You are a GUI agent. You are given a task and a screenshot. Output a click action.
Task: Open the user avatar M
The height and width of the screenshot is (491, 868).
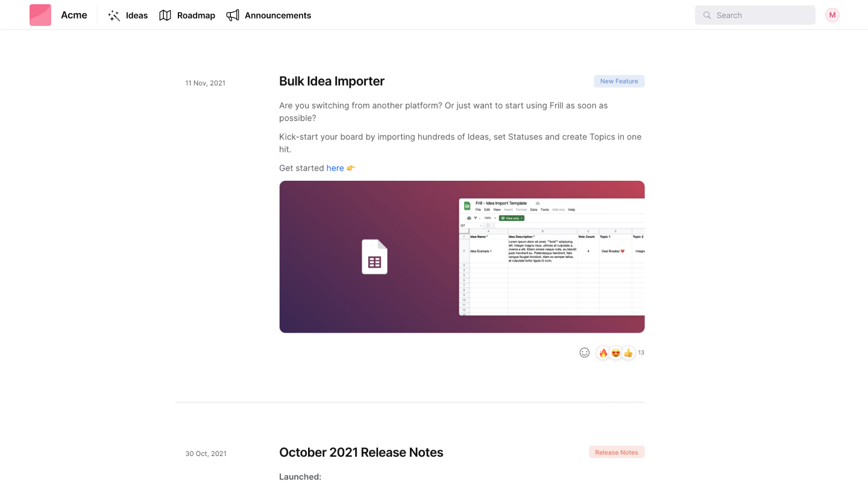click(832, 15)
